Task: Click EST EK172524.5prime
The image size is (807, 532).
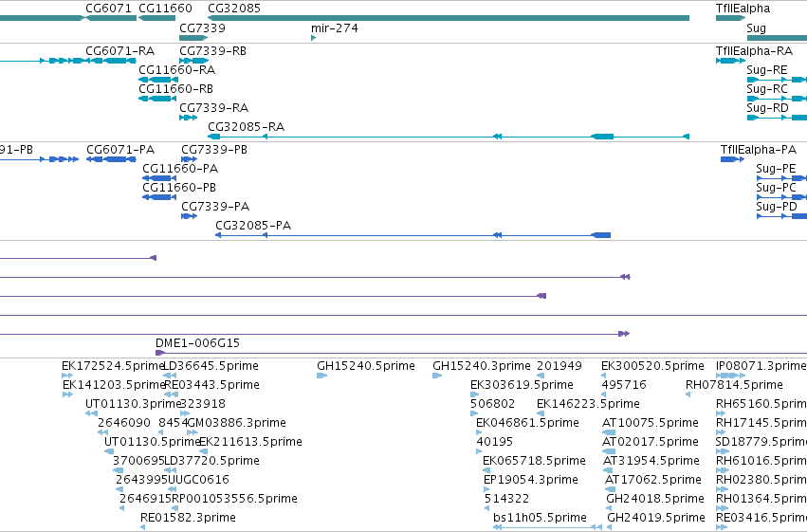Action: [113, 366]
